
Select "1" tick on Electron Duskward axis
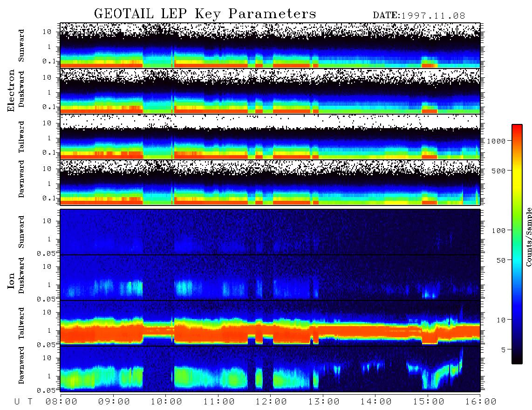pyautogui.click(x=49, y=92)
